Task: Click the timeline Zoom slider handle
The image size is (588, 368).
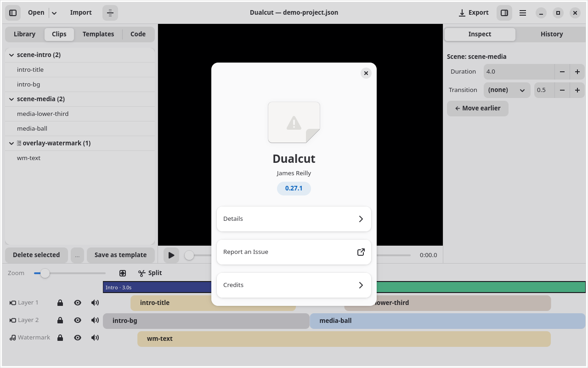Action: (45, 273)
